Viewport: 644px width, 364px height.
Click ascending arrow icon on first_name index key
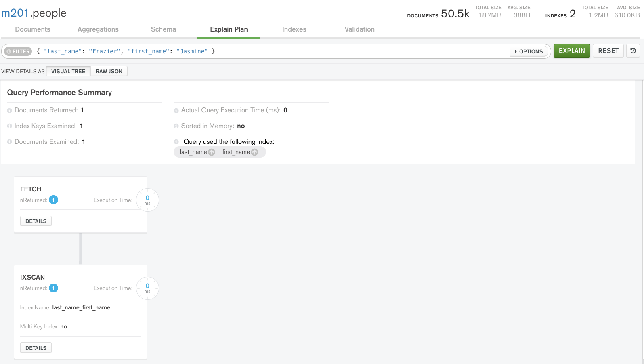[254, 152]
